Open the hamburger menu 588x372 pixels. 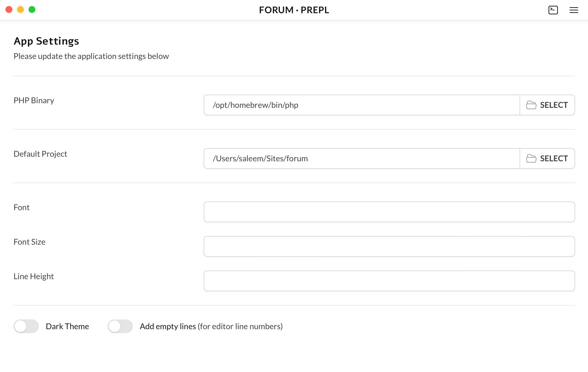point(574,10)
